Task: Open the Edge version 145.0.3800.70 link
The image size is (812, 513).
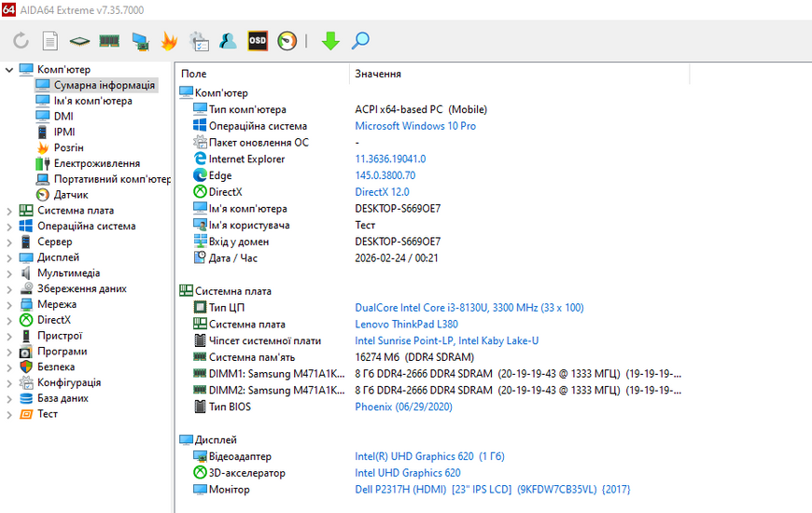Action: (385, 175)
